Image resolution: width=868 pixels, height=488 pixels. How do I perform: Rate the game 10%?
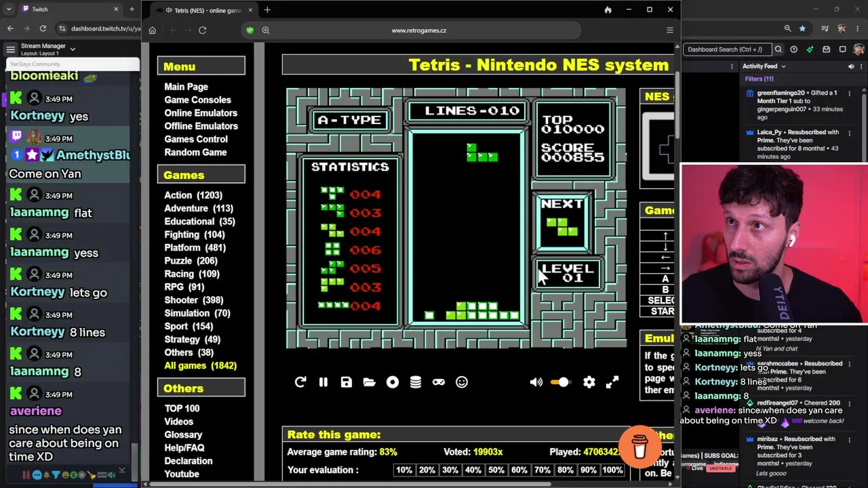[x=404, y=470]
